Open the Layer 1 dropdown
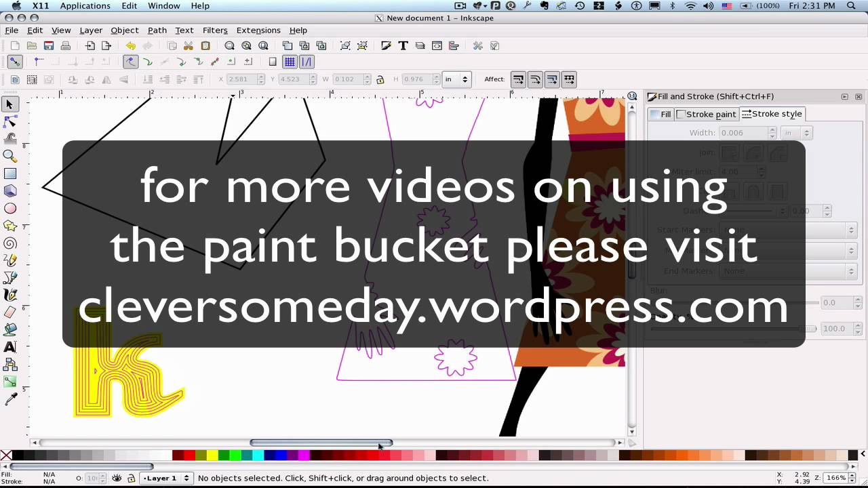This screenshot has width=868, height=488. (167, 478)
